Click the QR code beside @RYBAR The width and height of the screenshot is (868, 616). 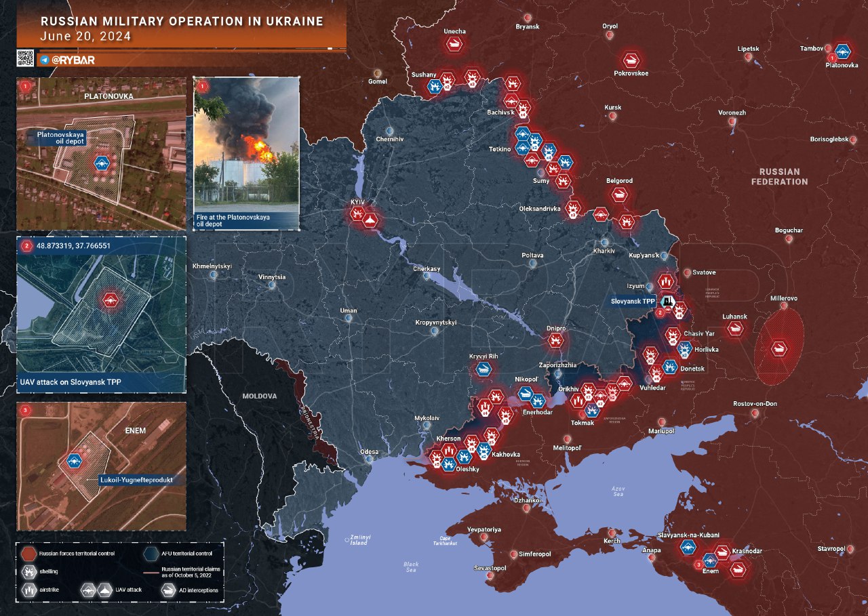(x=25, y=58)
